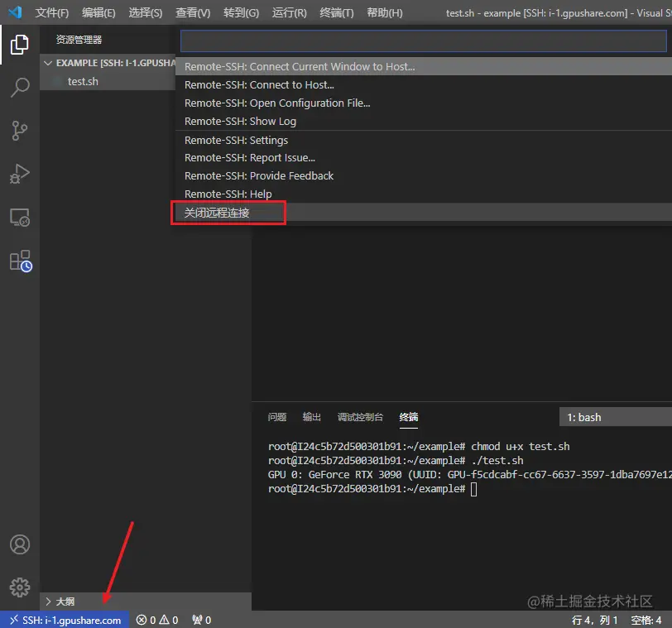
Task: Open the Explorer view in activity bar
Action: 20,45
